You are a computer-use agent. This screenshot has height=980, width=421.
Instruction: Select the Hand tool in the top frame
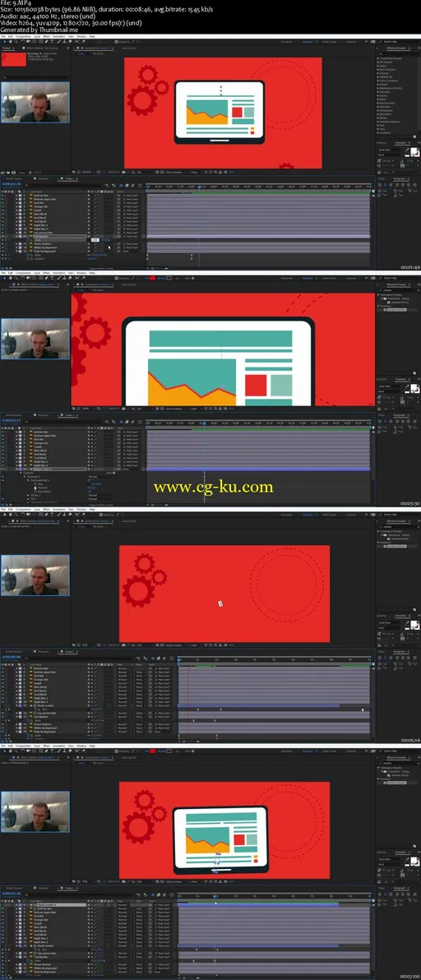pyautogui.click(x=10, y=41)
